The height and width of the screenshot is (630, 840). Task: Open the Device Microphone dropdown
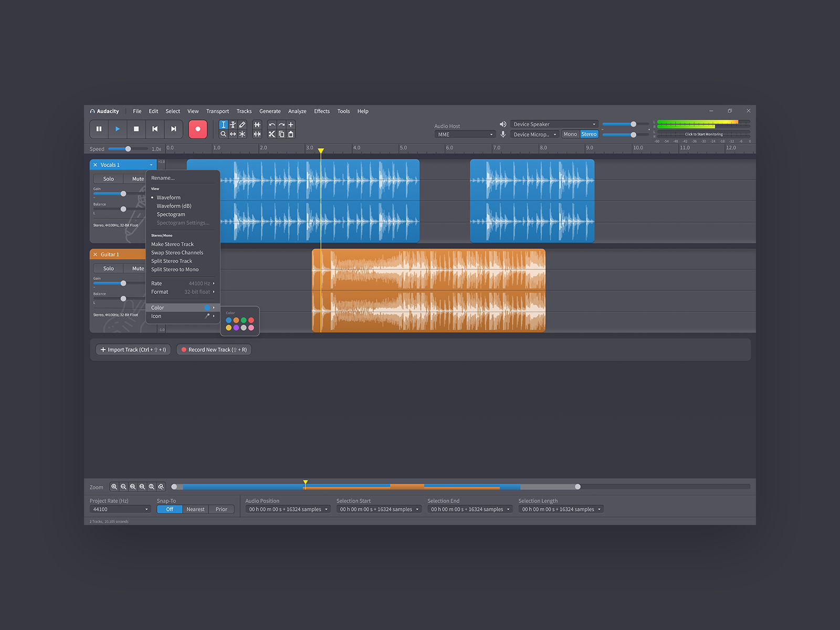[x=534, y=134]
